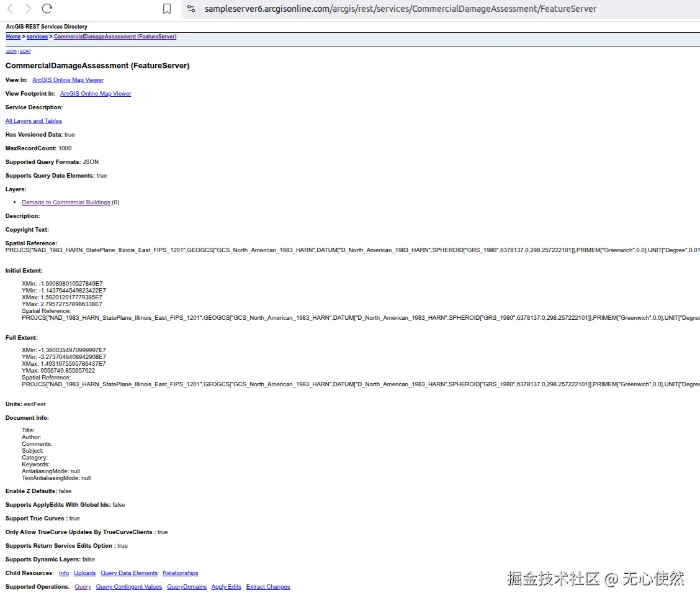Open the Extract Changes operation
This screenshot has height=603, width=700.
click(268, 587)
